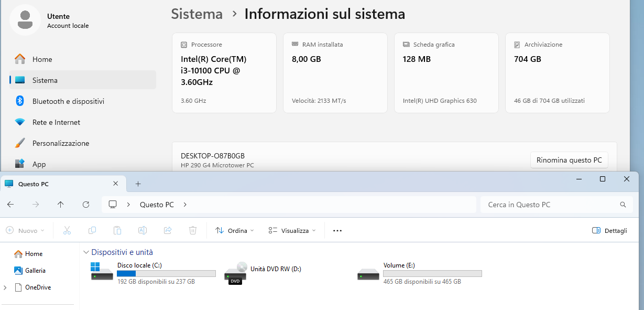Click the Rename icon in Explorer toolbar
This screenshot has width=644, height=310.
143,230
